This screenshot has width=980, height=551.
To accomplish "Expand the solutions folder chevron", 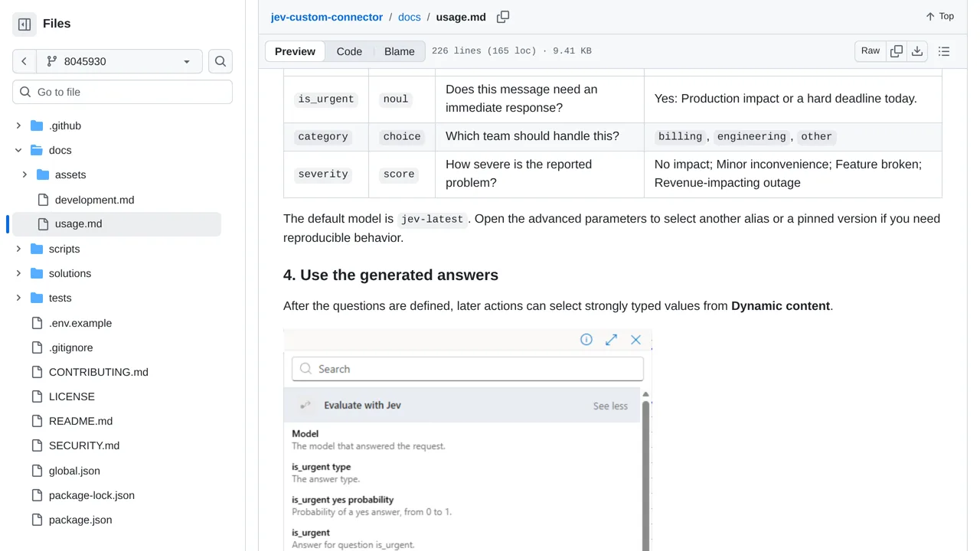I will (18, 273).
